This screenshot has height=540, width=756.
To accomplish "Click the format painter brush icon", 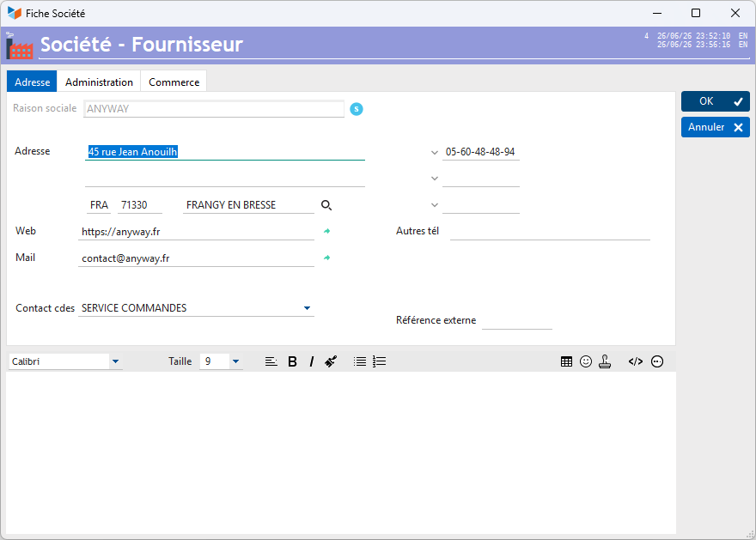I will [x=331, y=361].
